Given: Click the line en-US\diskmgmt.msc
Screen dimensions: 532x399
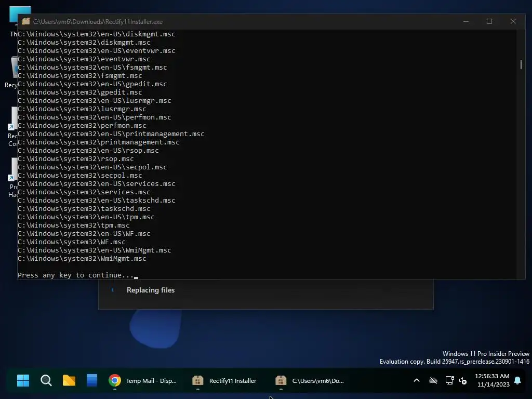Looking at the screenshot, I should [x=96, y=34].
